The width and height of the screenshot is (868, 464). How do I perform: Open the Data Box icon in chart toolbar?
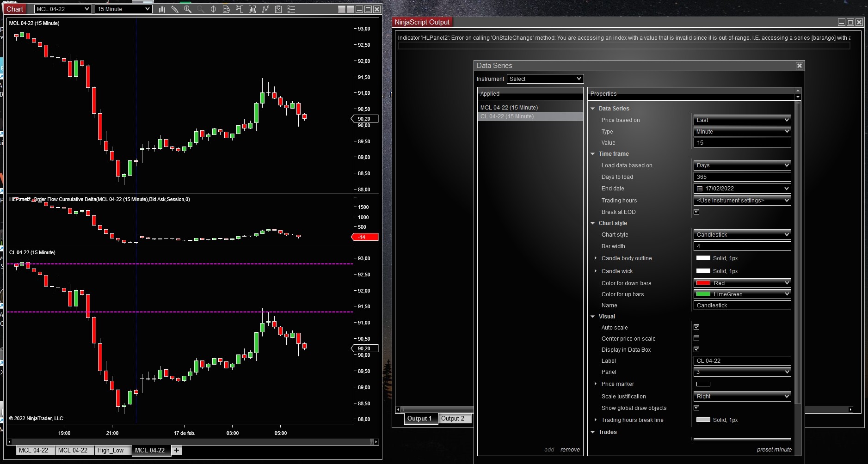coord(227,9)
